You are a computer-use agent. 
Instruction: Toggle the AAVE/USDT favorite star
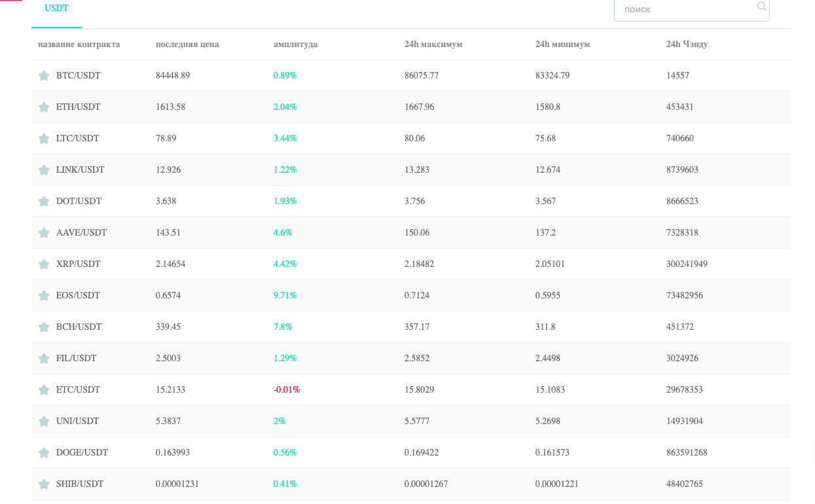44,233
